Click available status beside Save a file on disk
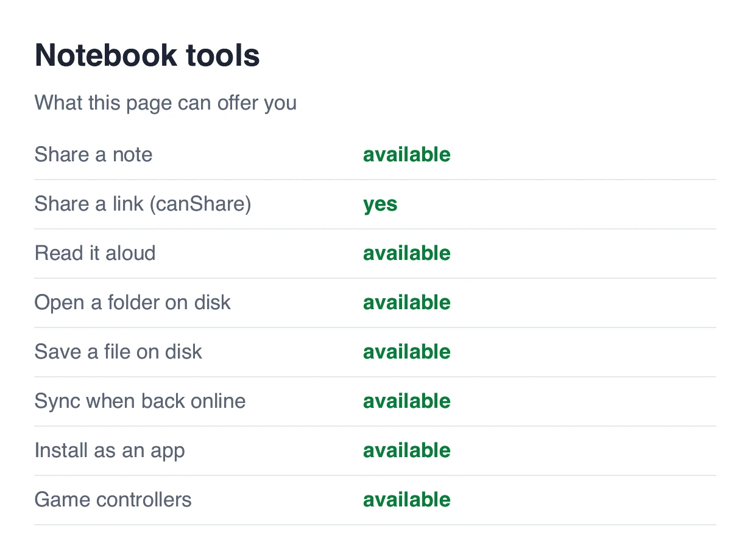The width and height of the screenshot is (731, 560). (x=407, y=352)
